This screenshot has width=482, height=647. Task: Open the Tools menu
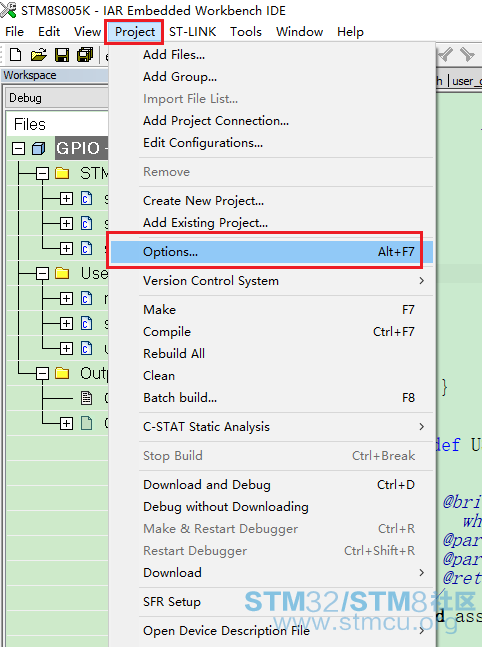click(246, 32)
